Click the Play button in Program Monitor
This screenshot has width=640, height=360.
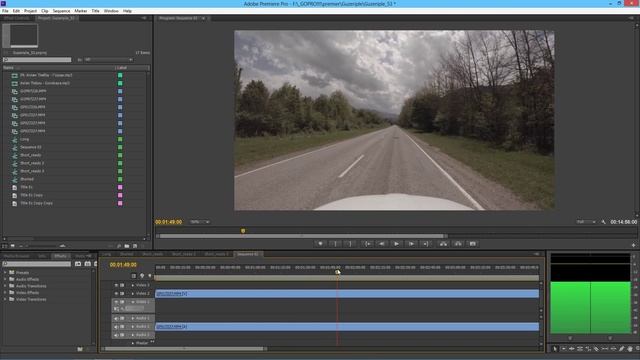point(396,244)
